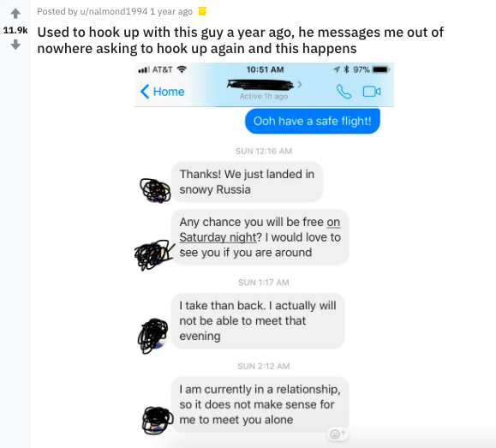Click the 11.9k vote score

[15, 30]
